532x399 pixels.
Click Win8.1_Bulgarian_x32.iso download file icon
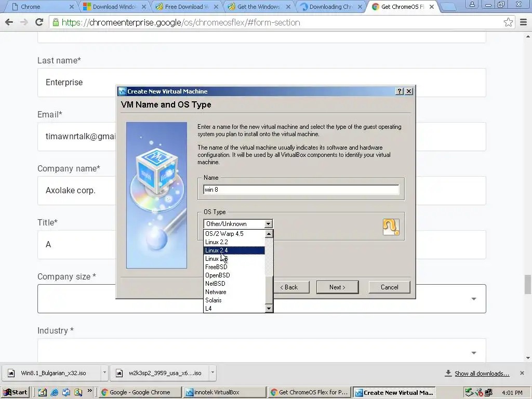[11, 373]
